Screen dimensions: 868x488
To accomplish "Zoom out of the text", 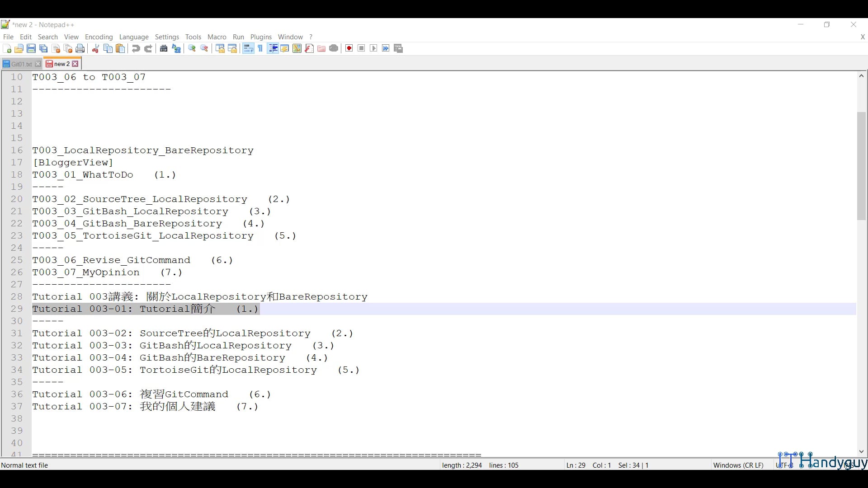I will [x=204, y=48].
